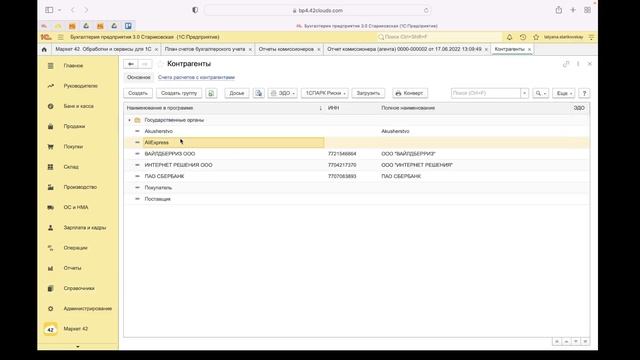Open the ЭДО dropdown menu

pyautogui.click(x=282, y=93)
